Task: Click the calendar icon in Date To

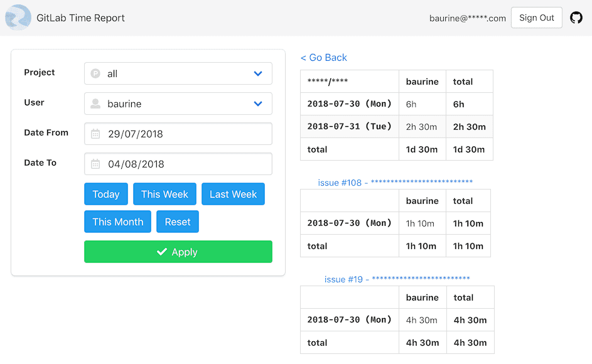Action: coord(95,164)
